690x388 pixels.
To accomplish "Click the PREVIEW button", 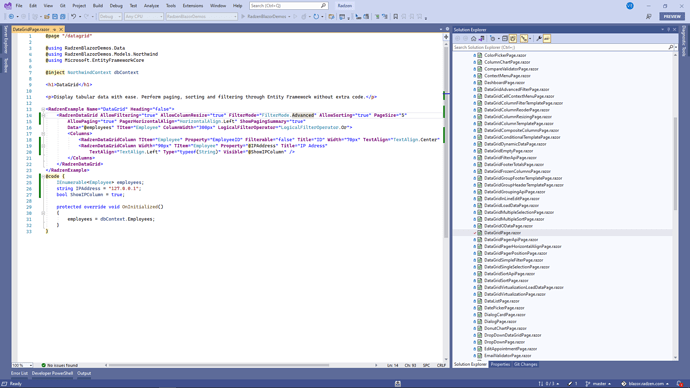I will pyautogui.click(x=672, y=16).
